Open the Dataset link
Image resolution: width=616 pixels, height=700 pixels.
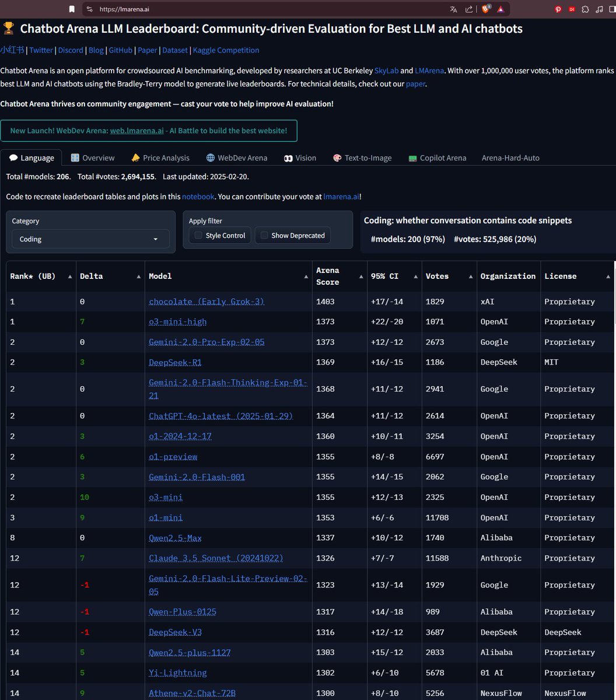(x=175, y=50)
